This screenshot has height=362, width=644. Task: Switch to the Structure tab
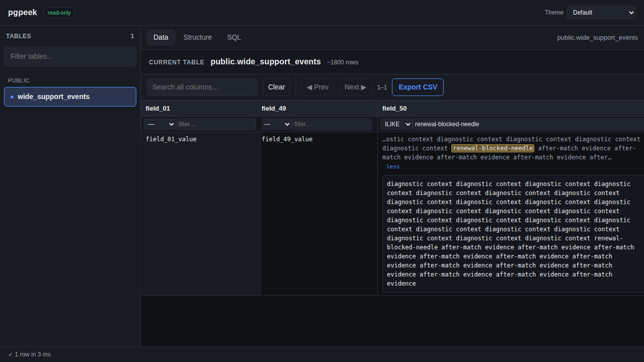tap(198, 37)
